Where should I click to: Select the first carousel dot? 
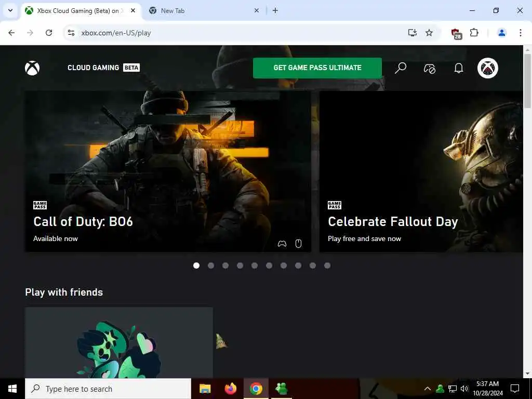point(196,265)
